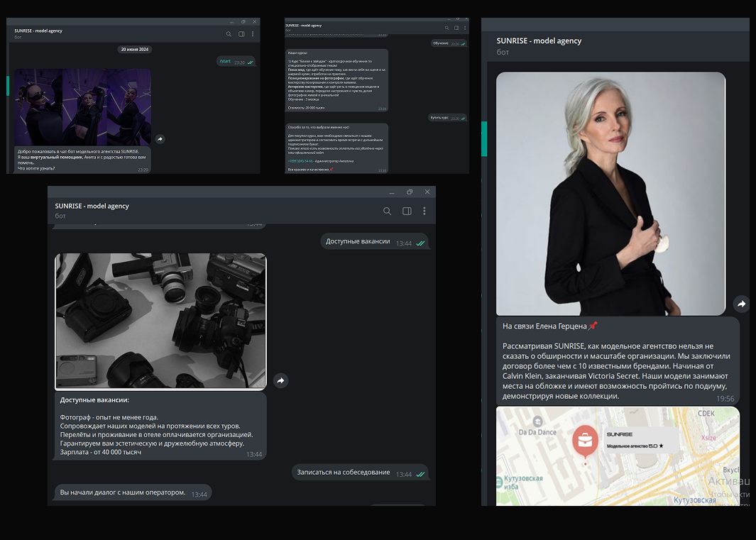The height and width of the screenshot is (540, 756).
Task: Open three-dot menu in /start chat window
Action: [x=253, y=34]
